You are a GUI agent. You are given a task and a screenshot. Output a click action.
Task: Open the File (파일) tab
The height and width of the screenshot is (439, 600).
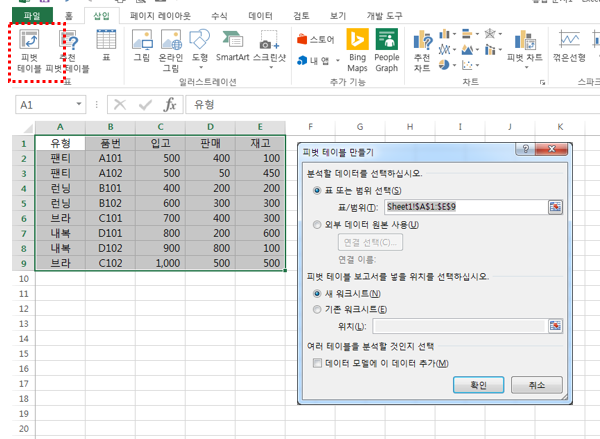[32, 16]
